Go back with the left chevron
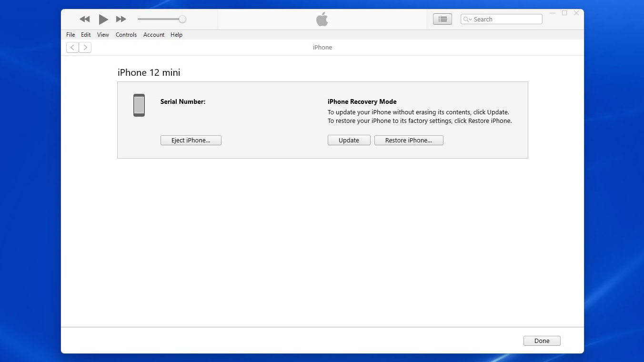This screenshot has width=644, height=362. point(72,47)
